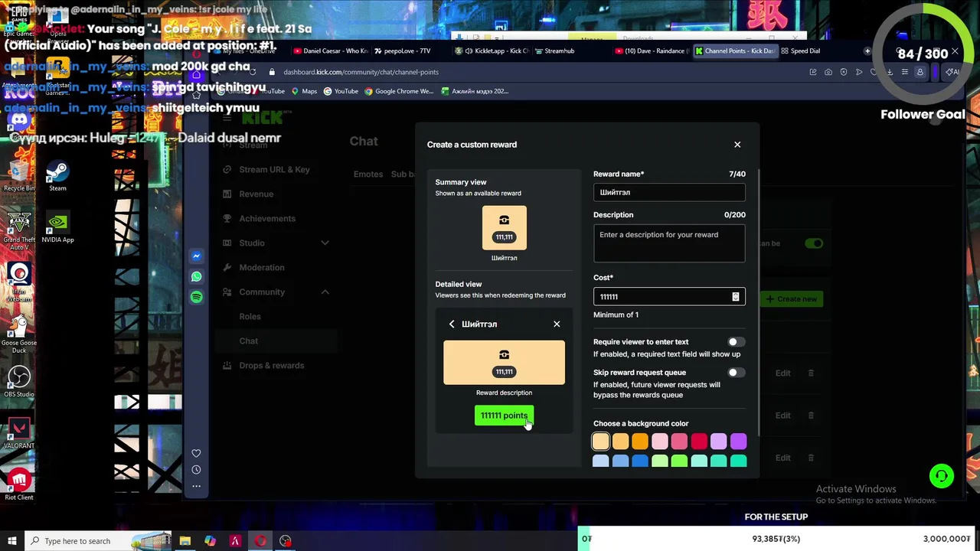980x551 pixels.
Task: Enable Require viewer to enter text
Action: [x=736, y=342]
